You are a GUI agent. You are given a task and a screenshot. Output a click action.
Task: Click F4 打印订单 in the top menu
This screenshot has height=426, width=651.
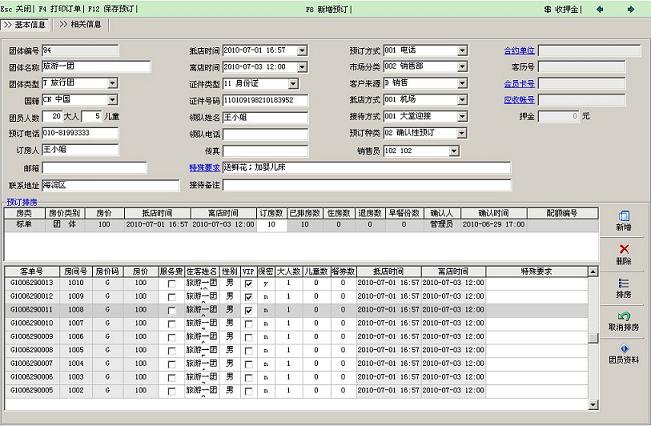60,8
